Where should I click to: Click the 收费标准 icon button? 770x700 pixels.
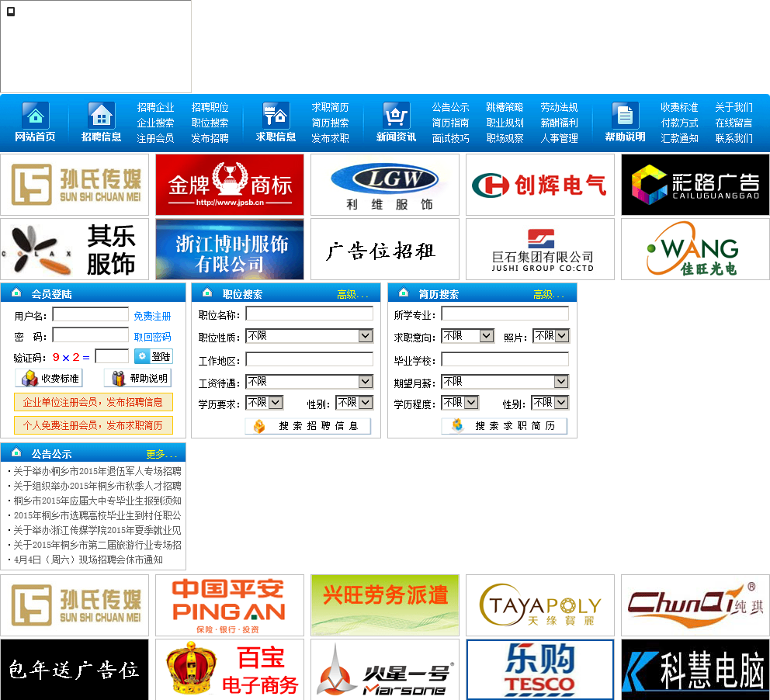click(49, 378)
